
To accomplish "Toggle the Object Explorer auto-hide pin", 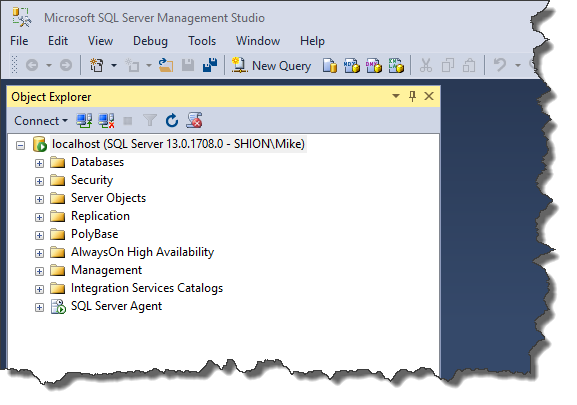I will click(x=412, y=96).
